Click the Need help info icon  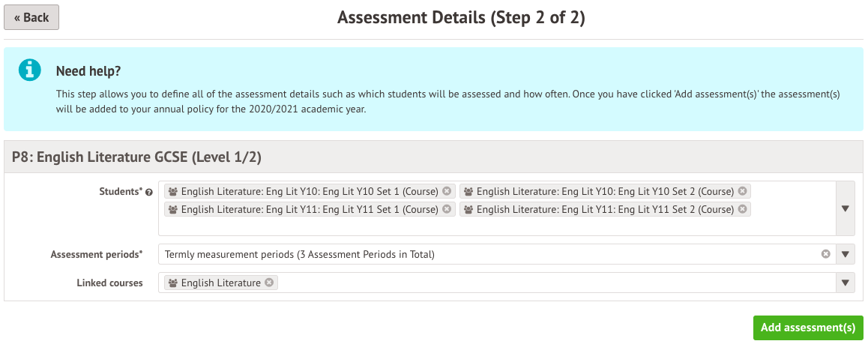coord(29,70)
